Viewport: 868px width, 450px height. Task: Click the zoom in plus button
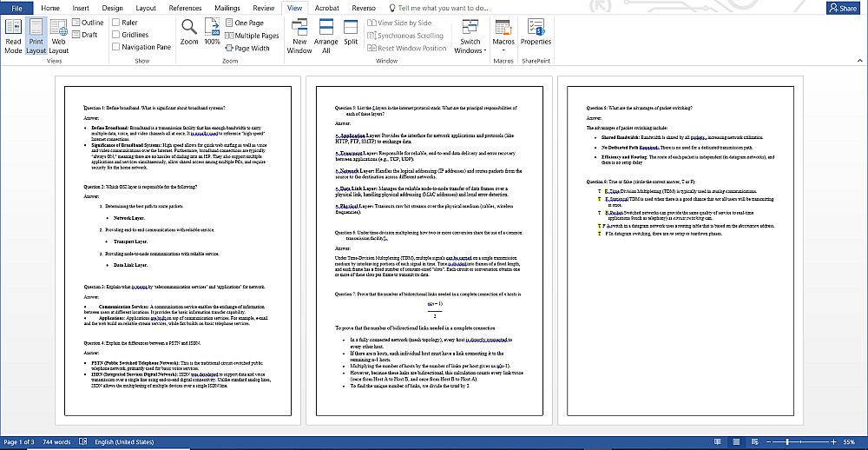click(x=833, y=441)
